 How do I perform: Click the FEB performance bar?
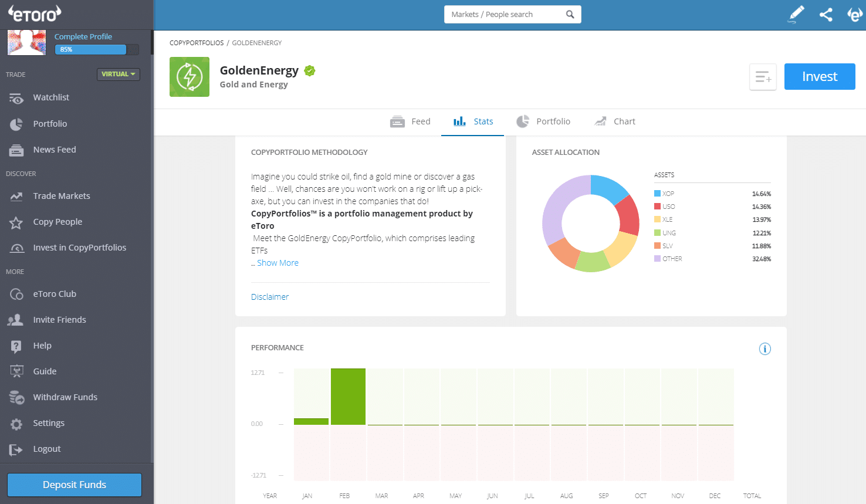pos(348,397)
